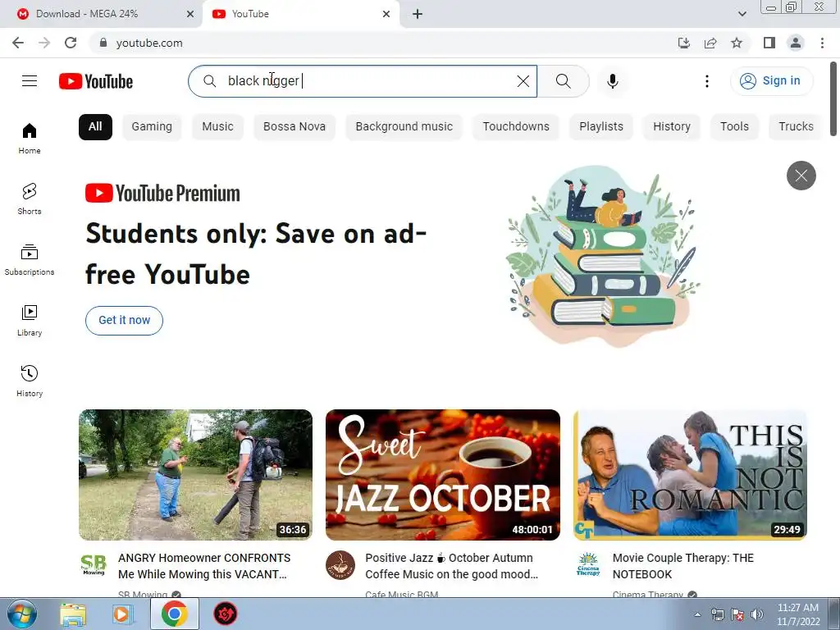Select the Music filter chip

coord(217,127)
